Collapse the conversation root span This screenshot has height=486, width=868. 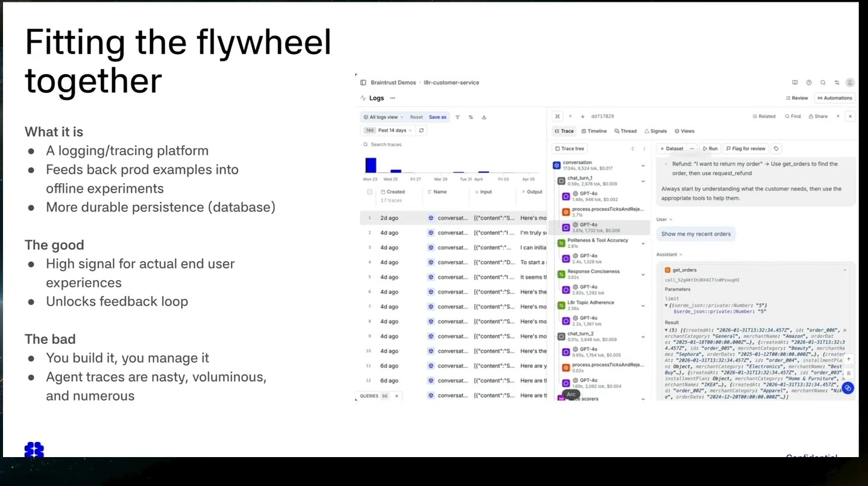click(x=643, y=165)
